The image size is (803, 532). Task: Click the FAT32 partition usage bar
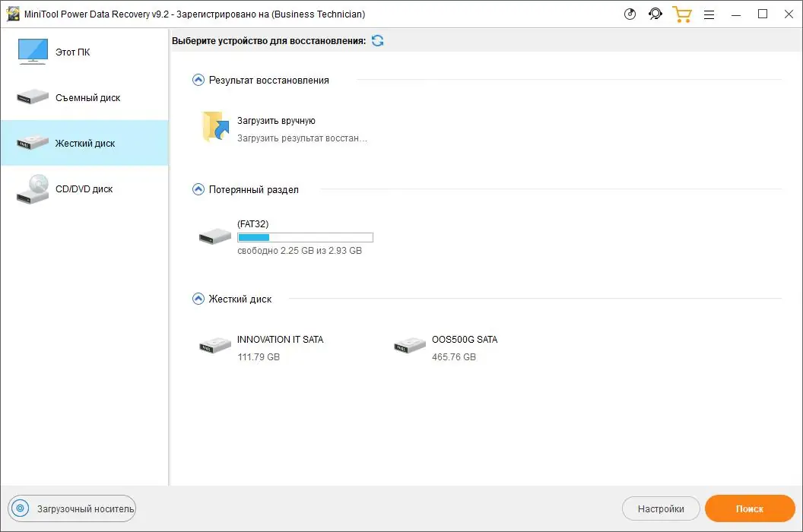coord(305,237)
